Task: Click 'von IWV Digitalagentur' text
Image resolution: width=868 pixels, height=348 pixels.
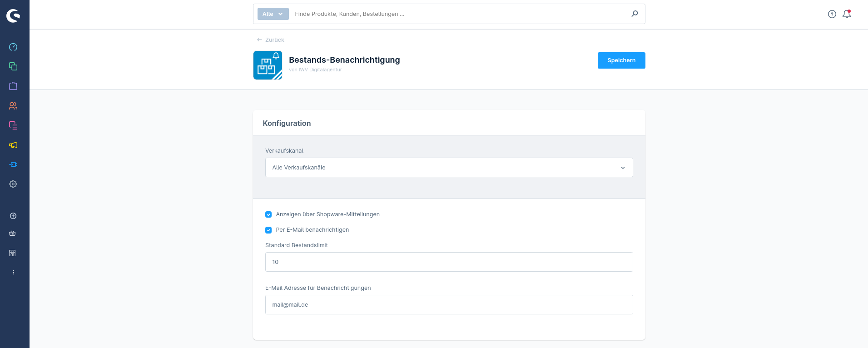Action: click(315, 70)
